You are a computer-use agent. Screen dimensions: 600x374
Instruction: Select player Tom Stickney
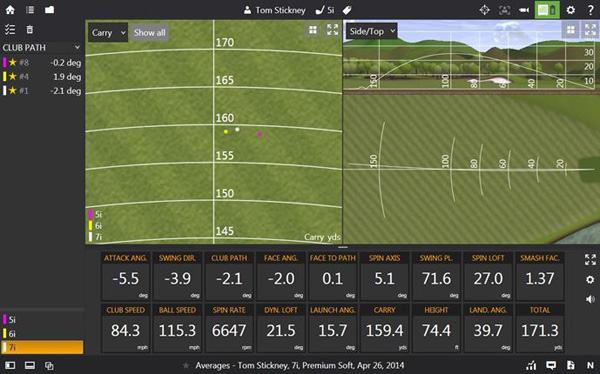(275, 10)
